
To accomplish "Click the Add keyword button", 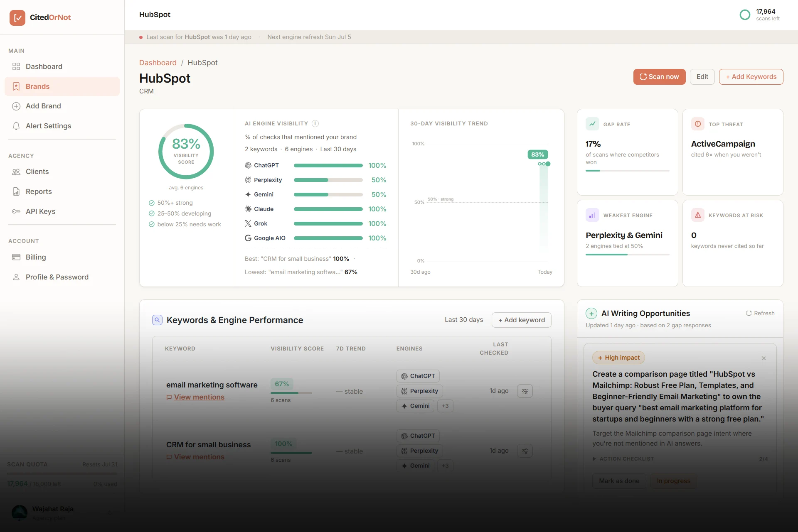I will coord(522,320).
